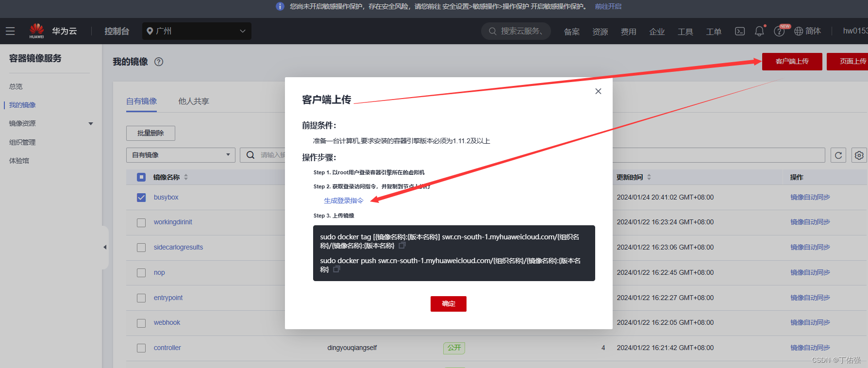Open entrypoint image link
The width and height of the screenshot is (868, 368).
(168, 298)
